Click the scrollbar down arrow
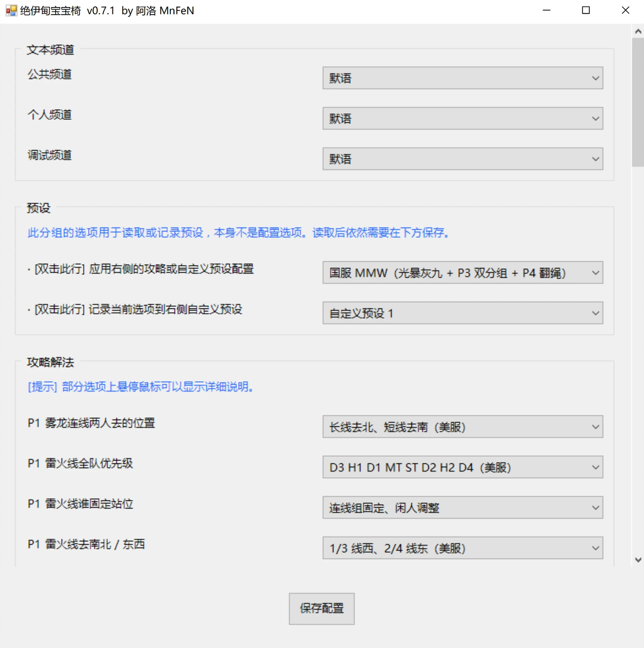This screenshot has width=644, height=648. coord(638,560)
